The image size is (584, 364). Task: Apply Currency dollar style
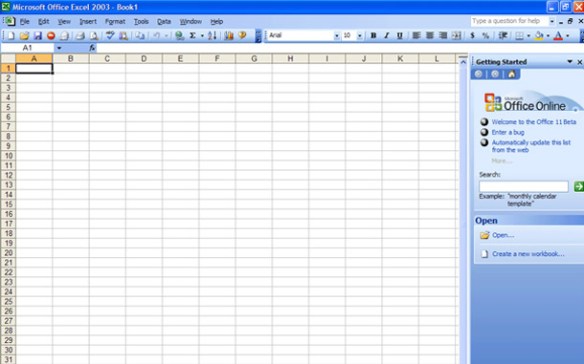472,35
